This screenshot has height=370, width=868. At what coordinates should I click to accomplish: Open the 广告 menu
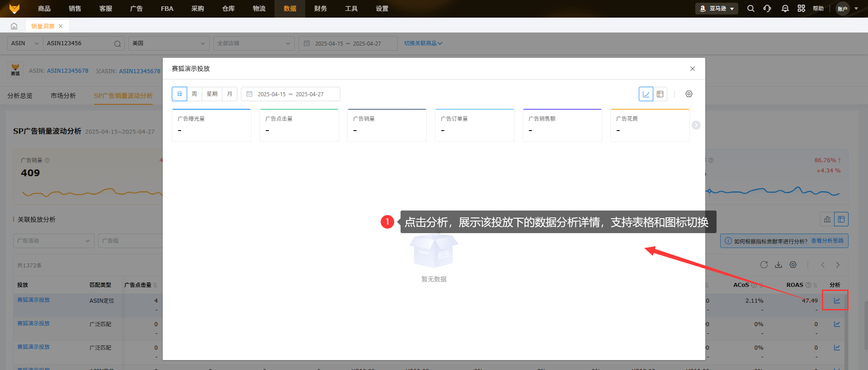[x=136, y=9]
